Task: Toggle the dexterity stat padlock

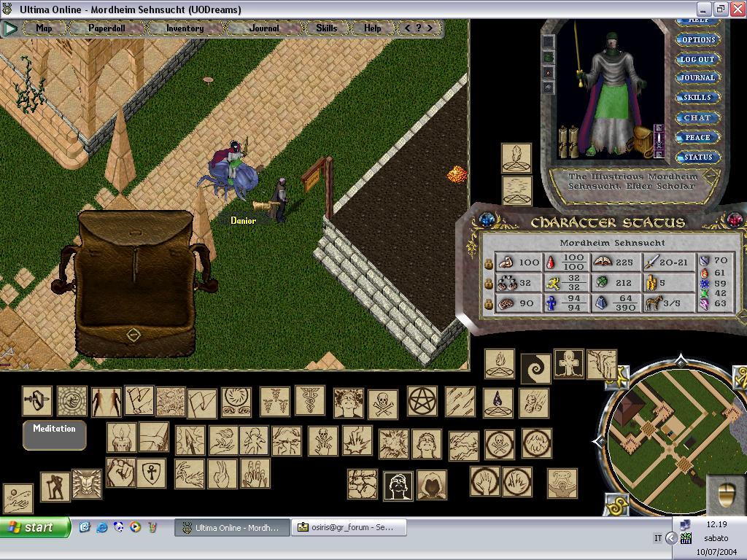Action: pyautogui.click(x=488, y=284)
